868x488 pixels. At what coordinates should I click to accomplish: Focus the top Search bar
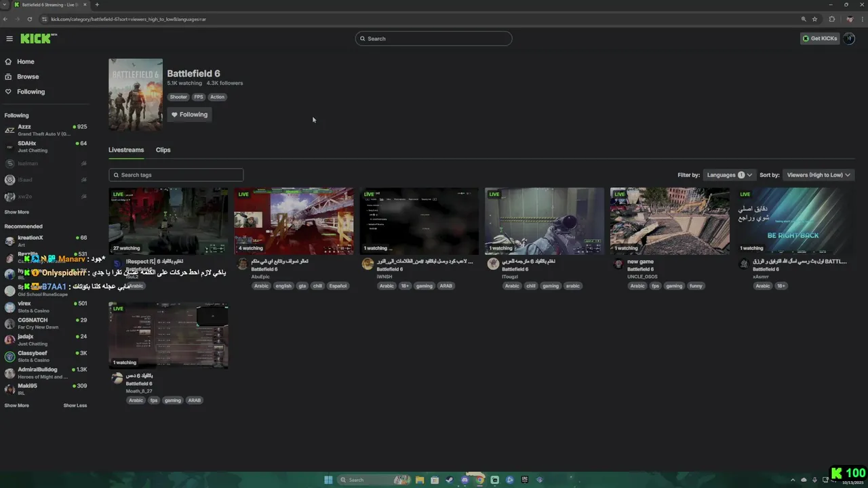coord(433,39)
